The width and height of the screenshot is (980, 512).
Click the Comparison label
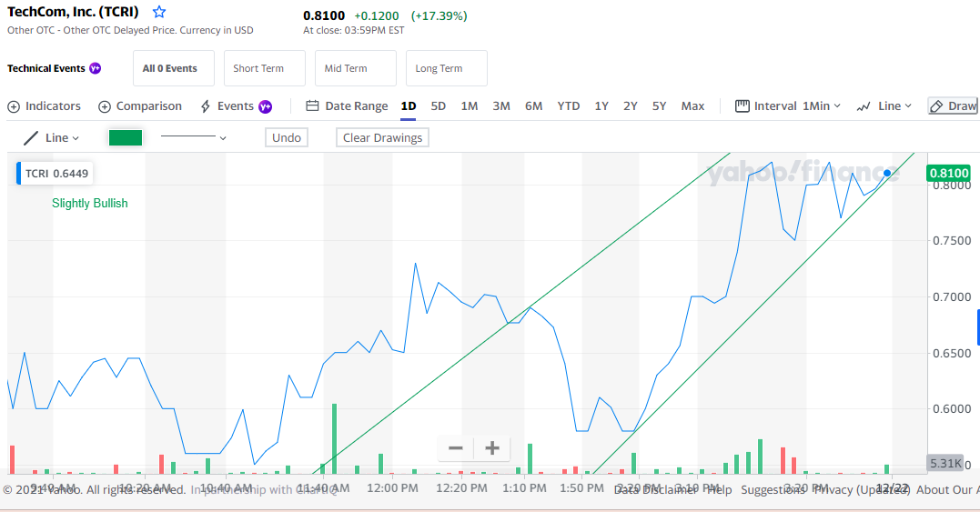pos(148,106)
